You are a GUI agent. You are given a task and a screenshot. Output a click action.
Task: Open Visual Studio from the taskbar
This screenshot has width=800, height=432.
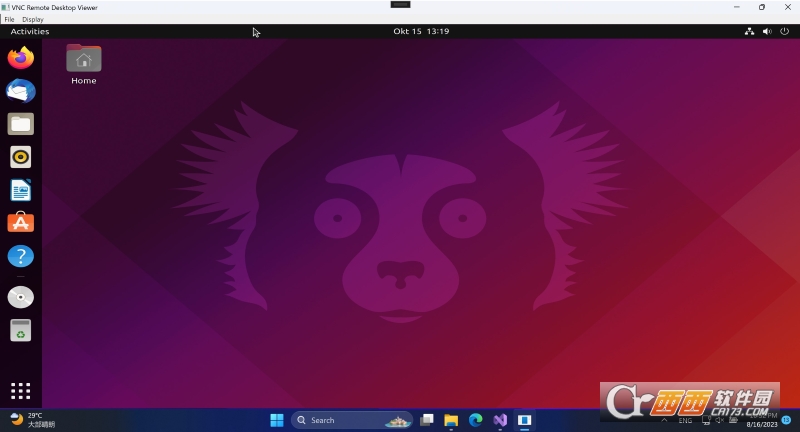click(500, 420)
